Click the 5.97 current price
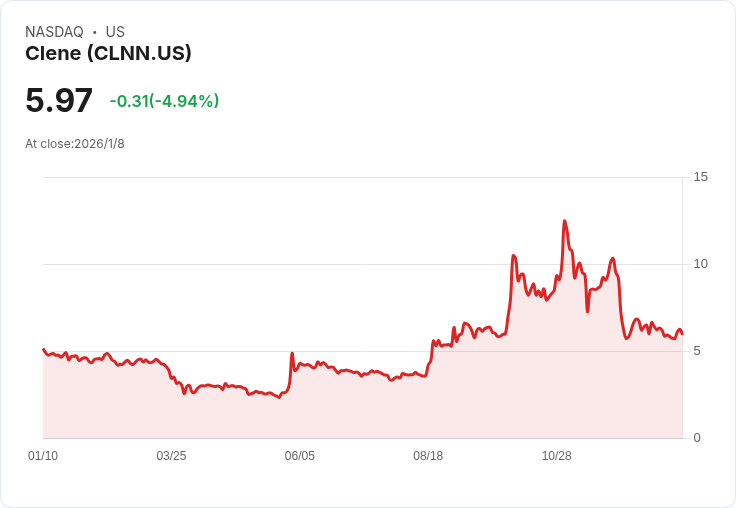 tap(59, 101)
